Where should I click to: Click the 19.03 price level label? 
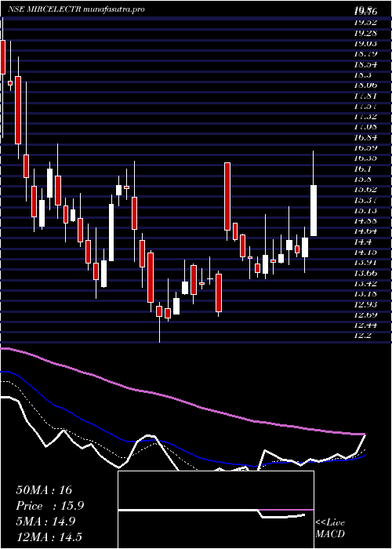coord(365,43)
